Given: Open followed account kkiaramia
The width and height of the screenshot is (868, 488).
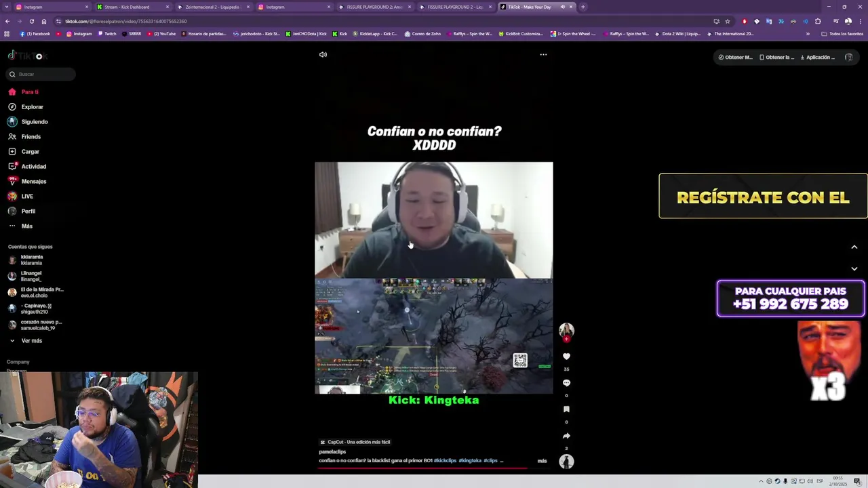Looking at the screenshot, I should (26, 260).
